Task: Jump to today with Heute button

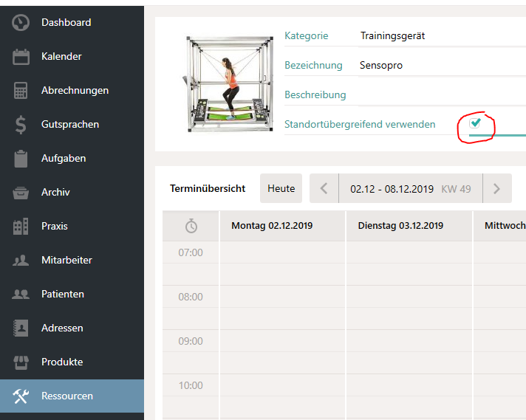Action: [x=281, y=188]
